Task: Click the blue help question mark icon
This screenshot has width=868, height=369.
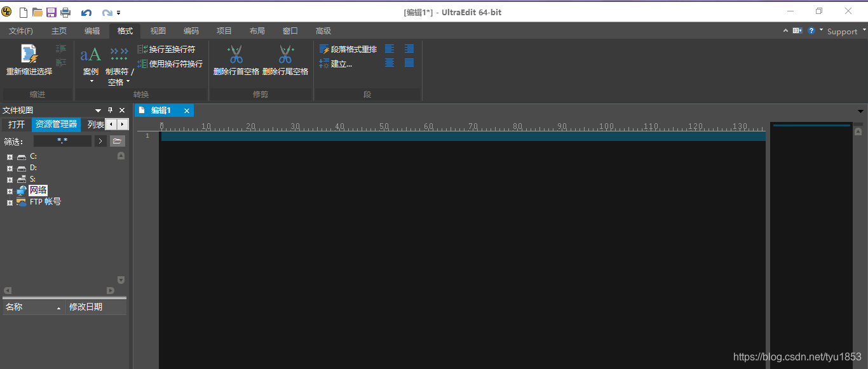Action: [x=811, y=30]
